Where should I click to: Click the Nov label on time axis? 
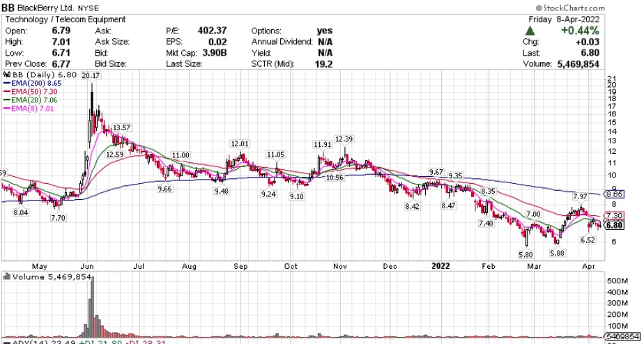[x=341, y=266]
